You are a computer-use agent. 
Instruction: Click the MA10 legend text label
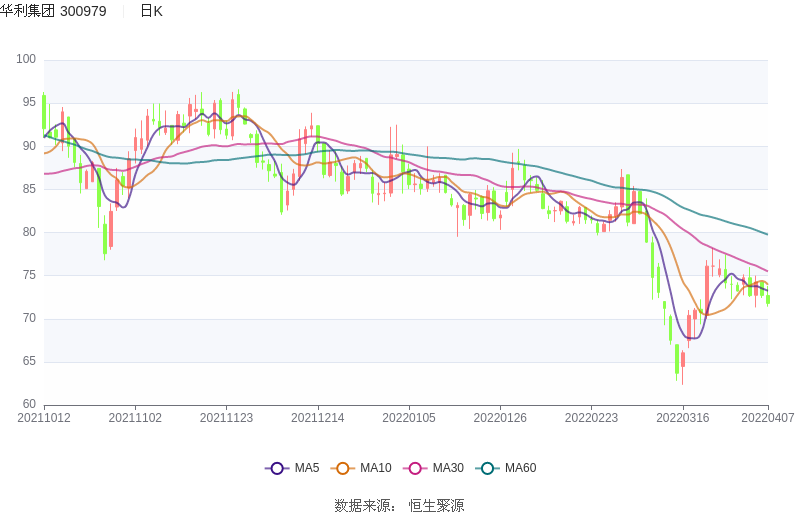(376, 468)
